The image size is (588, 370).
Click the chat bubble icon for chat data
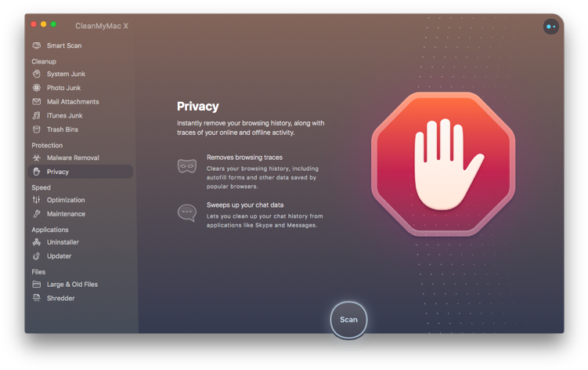(187, 213)
